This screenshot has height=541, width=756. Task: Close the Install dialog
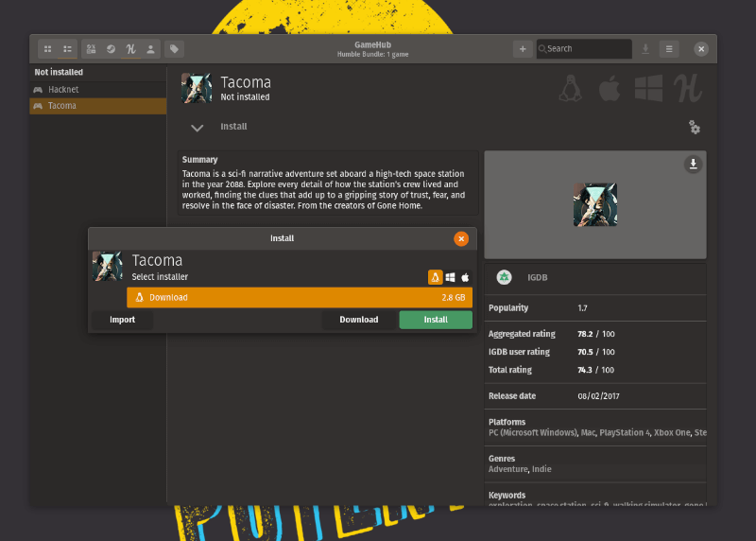pos(461,238)
